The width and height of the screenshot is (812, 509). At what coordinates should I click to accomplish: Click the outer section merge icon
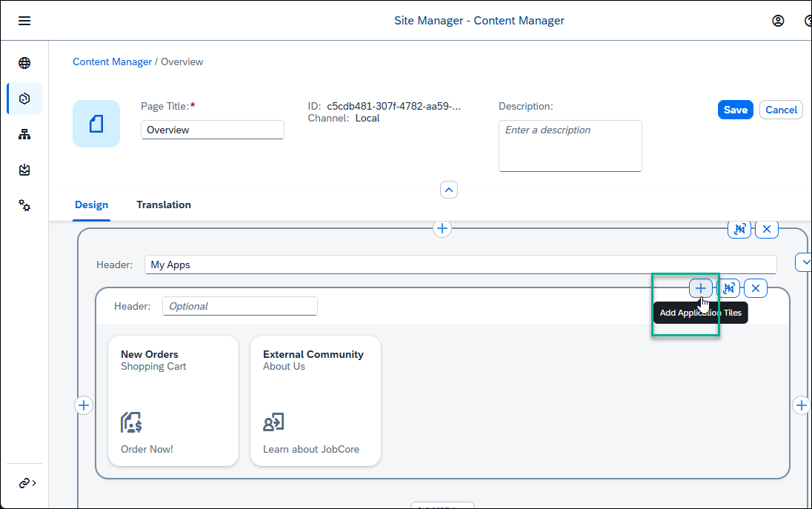[x=739, y=229]
